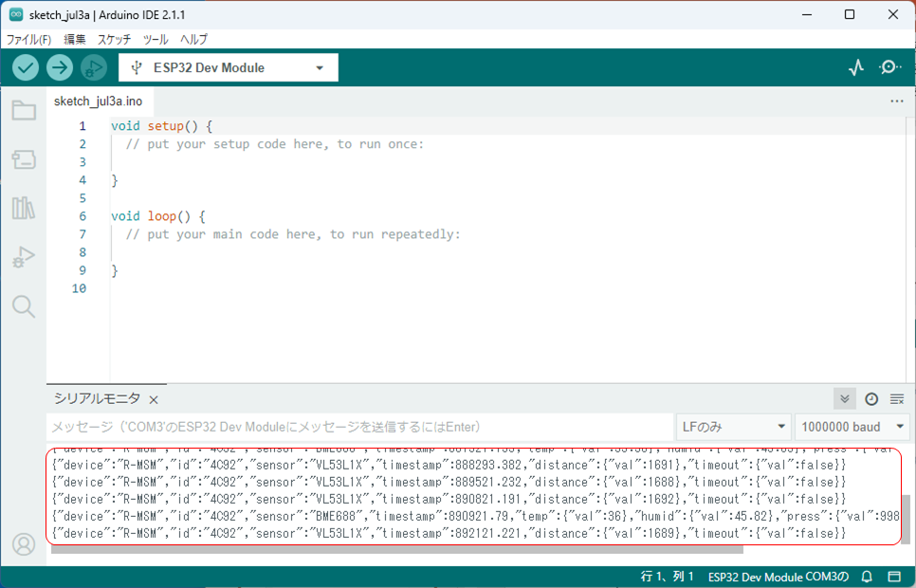Start debugging with the debug play icon
Image resolution: width=916 pixels, height=588 pixels.
point(94,67)
